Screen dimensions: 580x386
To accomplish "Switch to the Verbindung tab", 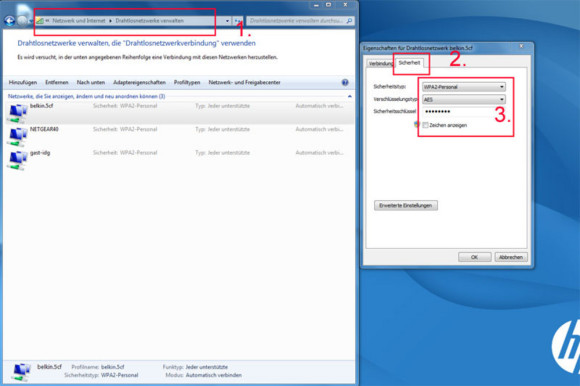I will [x=380, y=63].
